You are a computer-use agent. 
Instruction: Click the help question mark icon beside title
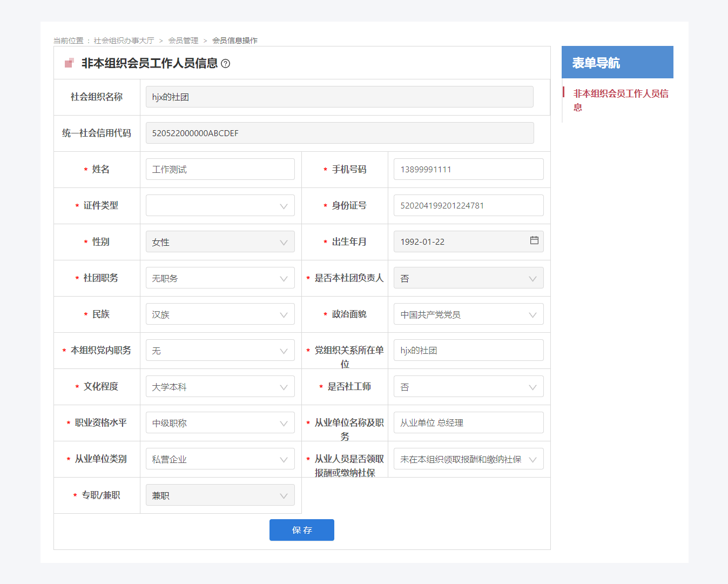click(x=226, y=64)
